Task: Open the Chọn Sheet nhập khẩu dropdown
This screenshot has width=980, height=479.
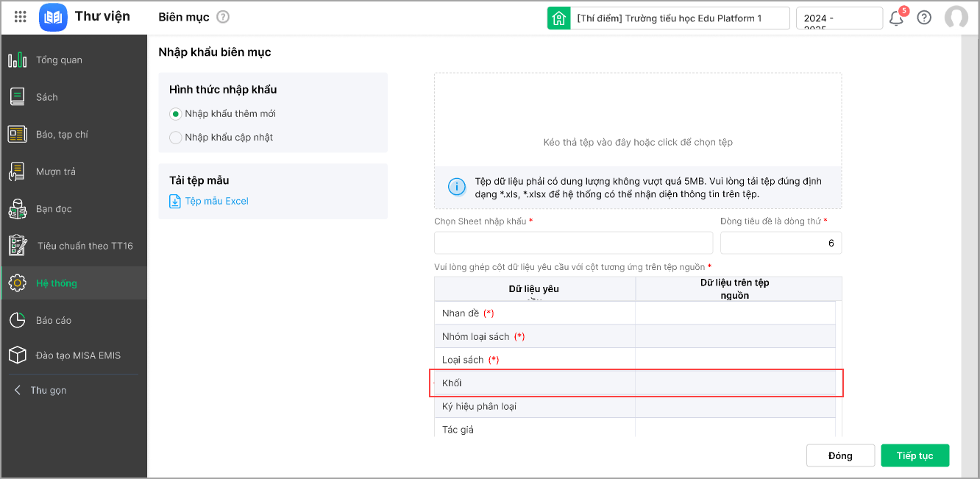Action: click(x=573, y=243)
